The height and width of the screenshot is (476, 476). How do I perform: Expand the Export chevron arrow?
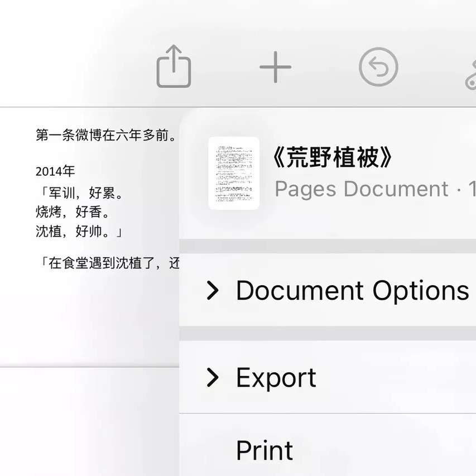click(212, 378)
